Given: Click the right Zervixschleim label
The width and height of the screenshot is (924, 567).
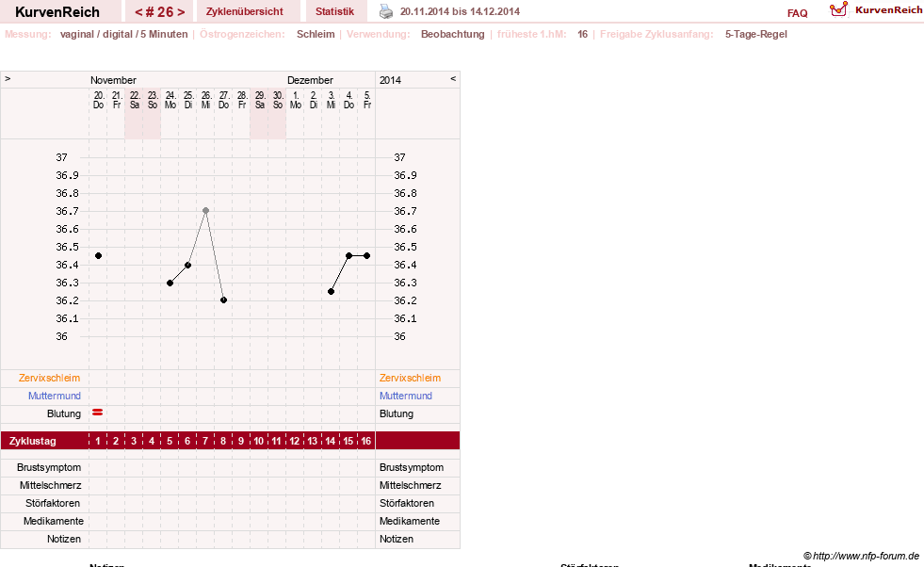Looking at the screenshot, I should point(410,378).
